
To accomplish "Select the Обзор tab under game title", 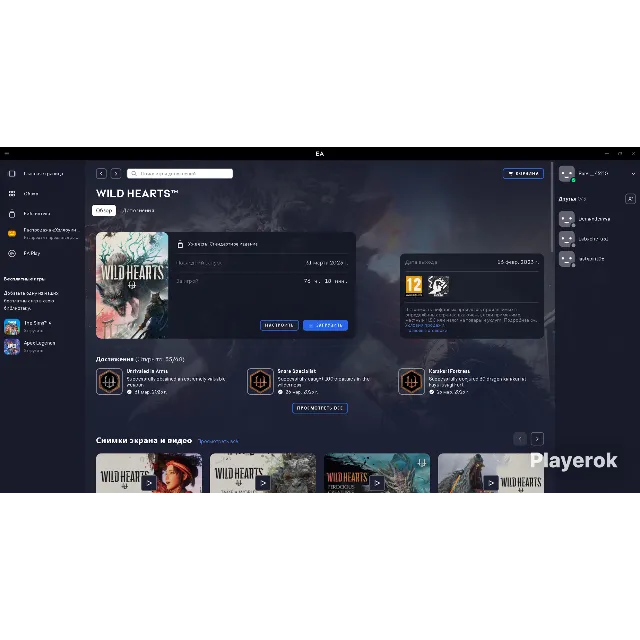I will pos(104,211).
